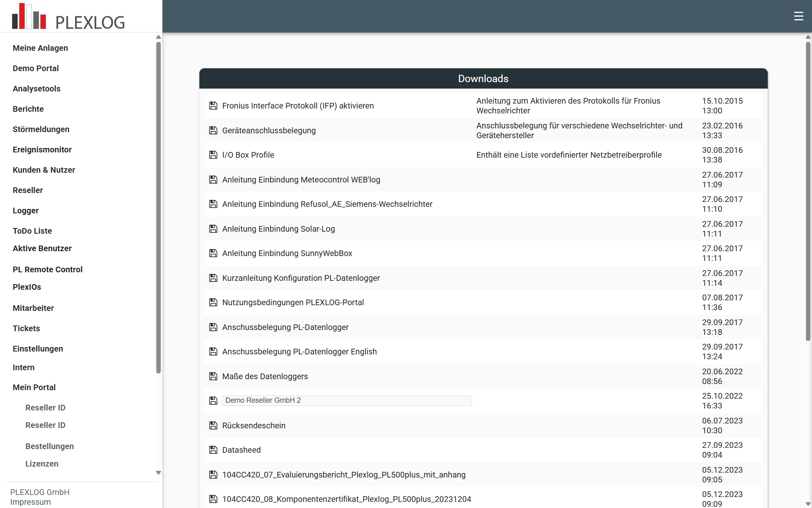Viewport: 812px width, 508px height.
Task: Click the main page scrollbar thumb
Action: click(808, 191)
